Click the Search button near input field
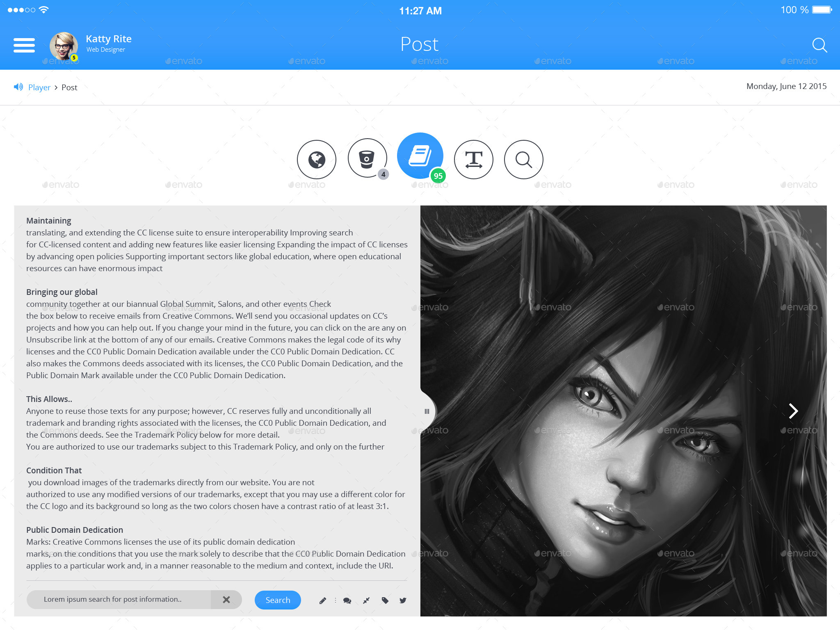 coord(276,600)
